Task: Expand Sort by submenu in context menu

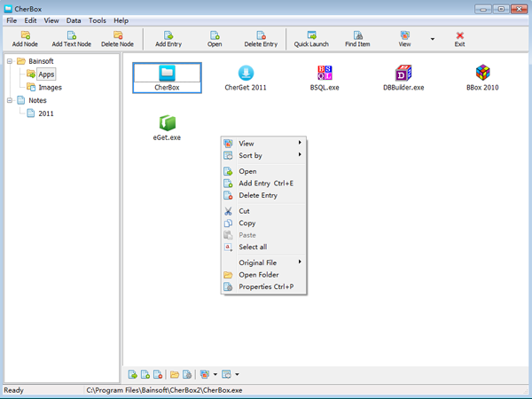Action: 263,155
